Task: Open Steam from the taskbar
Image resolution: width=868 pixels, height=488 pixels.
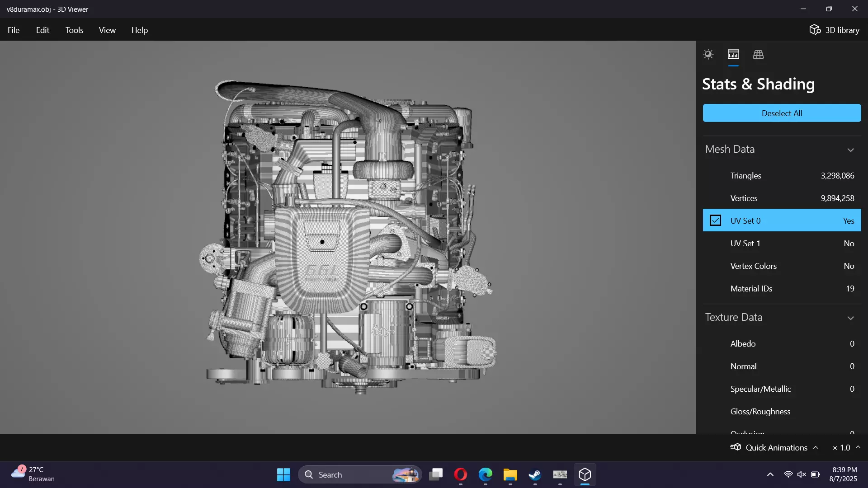Action: [535, 474]
